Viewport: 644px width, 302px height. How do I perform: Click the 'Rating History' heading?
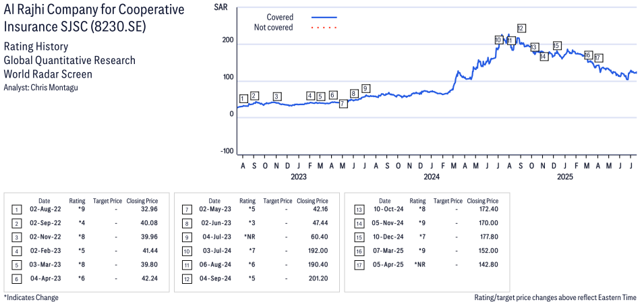tap(36, 47)
